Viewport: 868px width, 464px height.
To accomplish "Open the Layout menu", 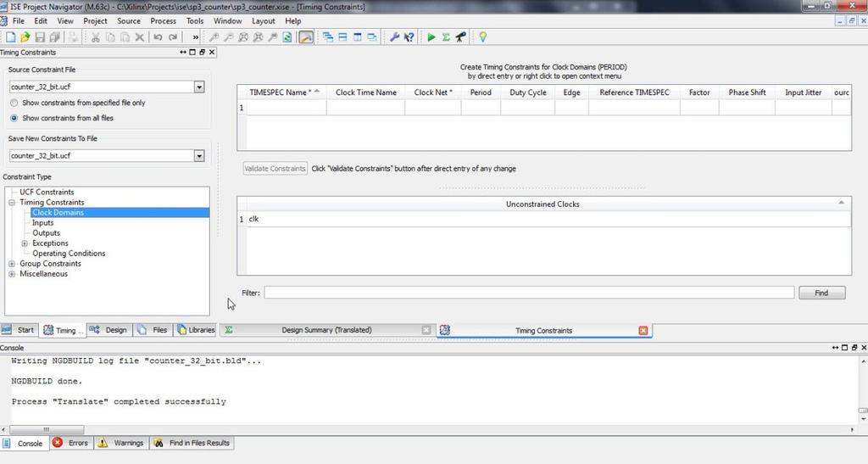I will coord(264,21).
